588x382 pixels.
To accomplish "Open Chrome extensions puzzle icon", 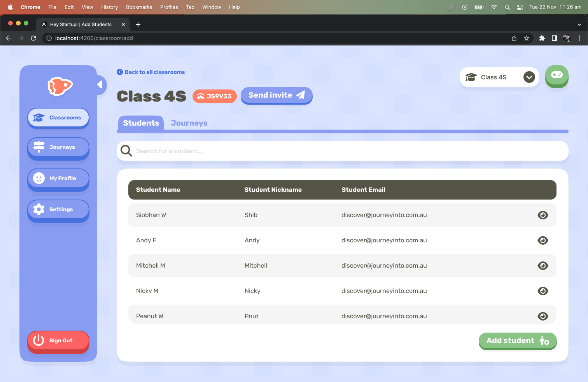I will [542, 38].
